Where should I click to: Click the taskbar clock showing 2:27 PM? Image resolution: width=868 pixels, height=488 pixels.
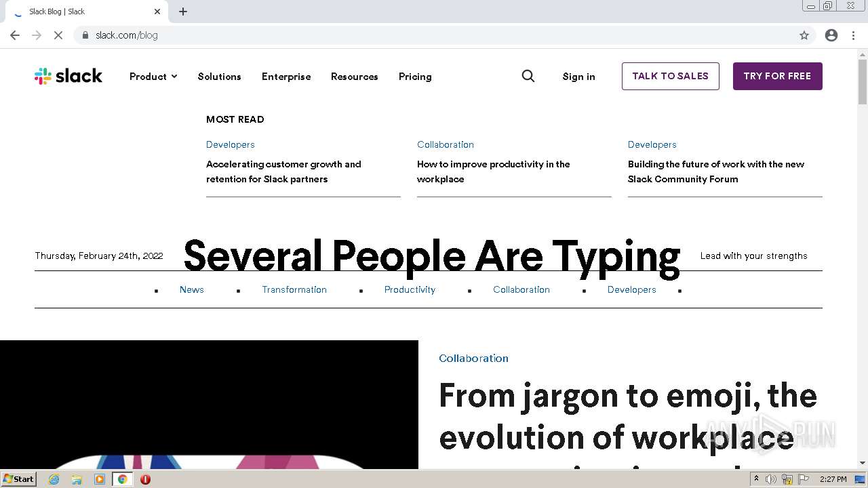[833, 479]
